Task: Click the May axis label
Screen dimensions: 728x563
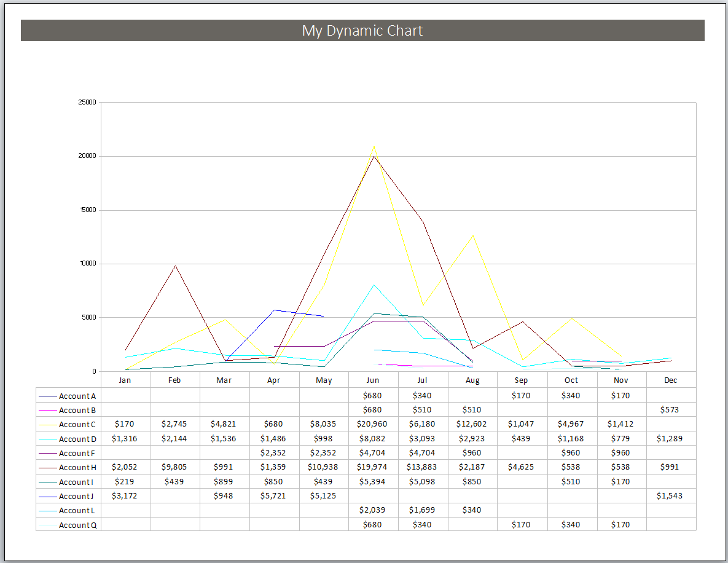Action: pyautogui.click(x=324, y=380)
